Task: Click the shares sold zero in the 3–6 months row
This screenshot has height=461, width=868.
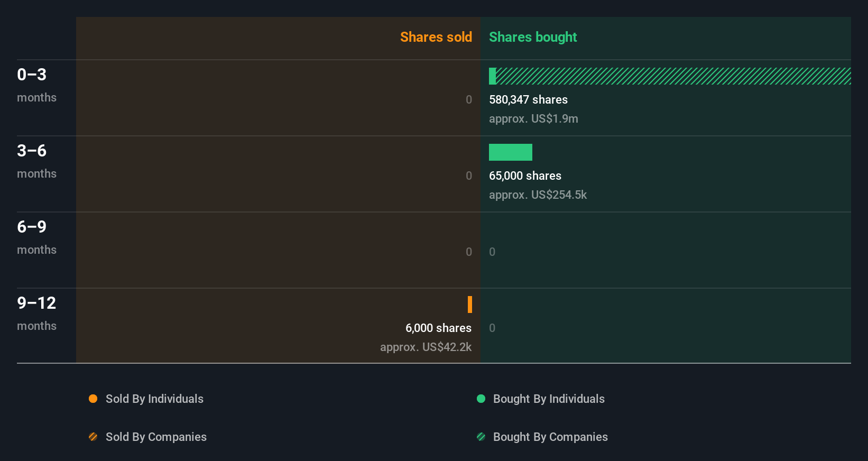Action: pyautogui.click(x=469, y=176)
